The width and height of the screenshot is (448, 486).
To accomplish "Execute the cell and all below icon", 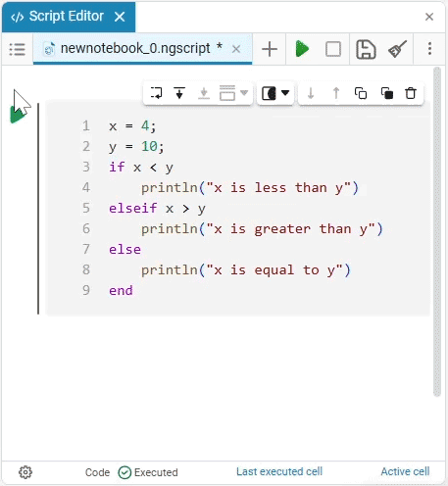I will [179, 93].
